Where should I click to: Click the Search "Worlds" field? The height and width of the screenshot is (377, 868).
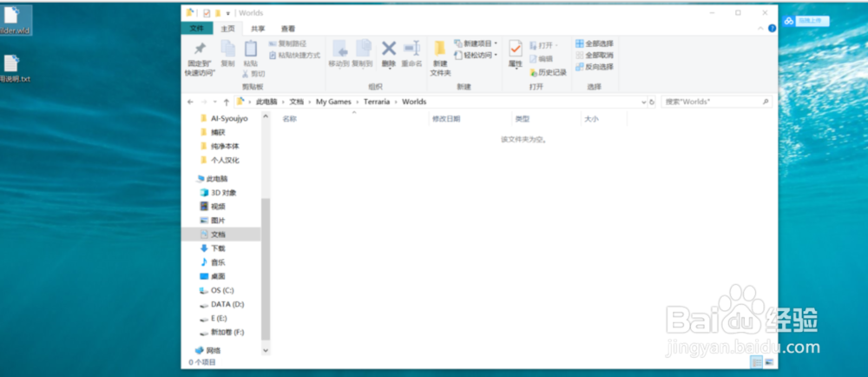(716, 102)
